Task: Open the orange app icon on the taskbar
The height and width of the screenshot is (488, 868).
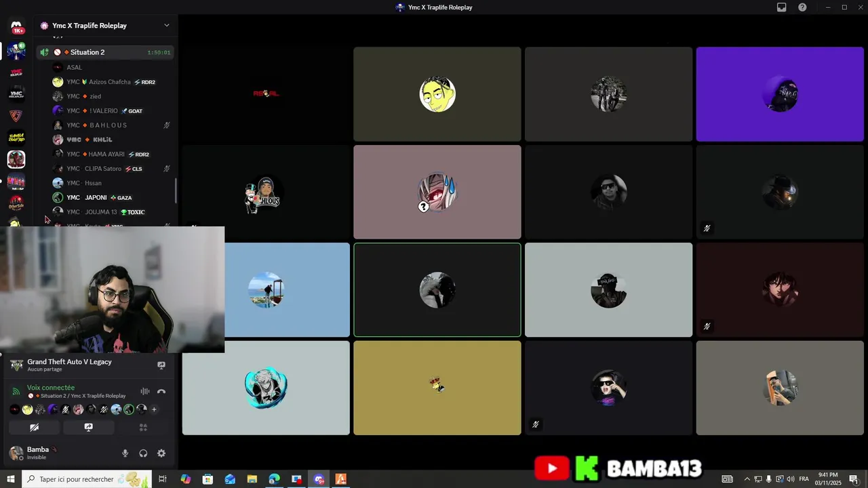Action: 341,479
